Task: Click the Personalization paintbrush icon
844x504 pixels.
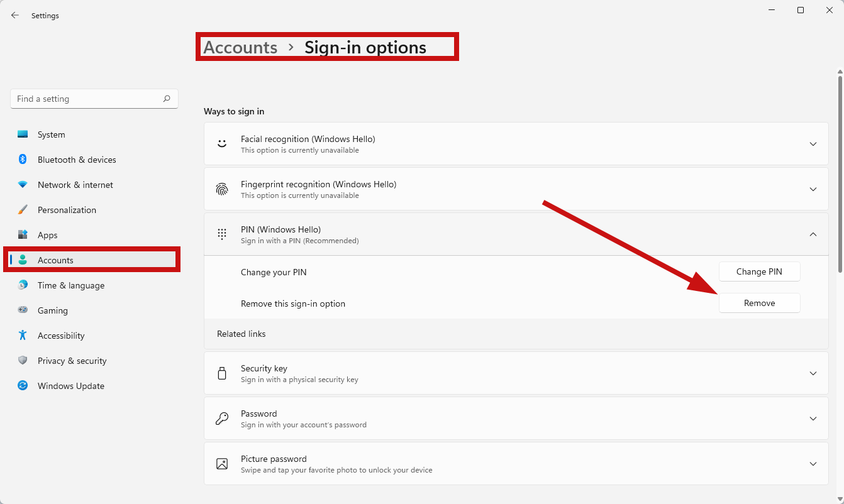Action: (x=23, y=210)
